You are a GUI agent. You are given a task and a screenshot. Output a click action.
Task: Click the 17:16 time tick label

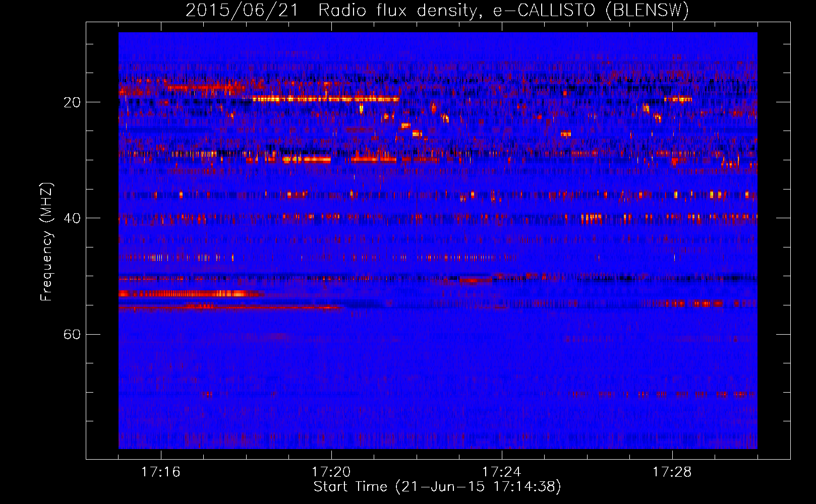click(x=161, y=472)
